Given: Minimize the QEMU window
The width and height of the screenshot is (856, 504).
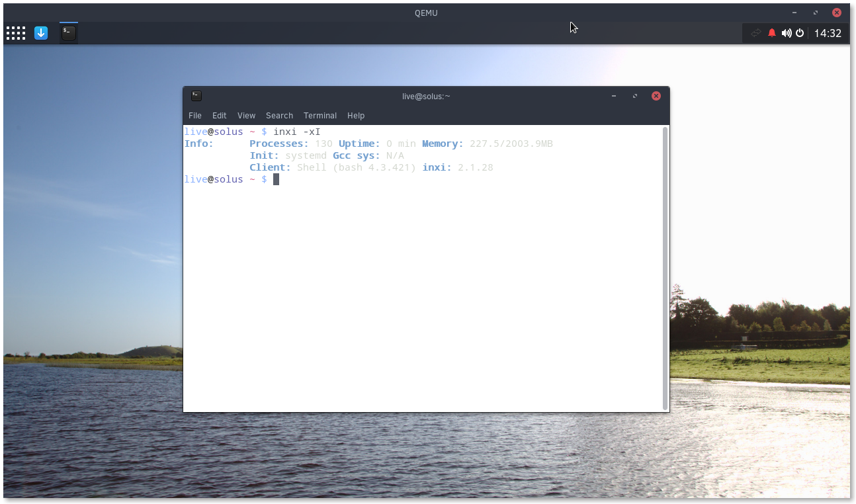Looking at the screenshot, I should click(x=794, y=13).
